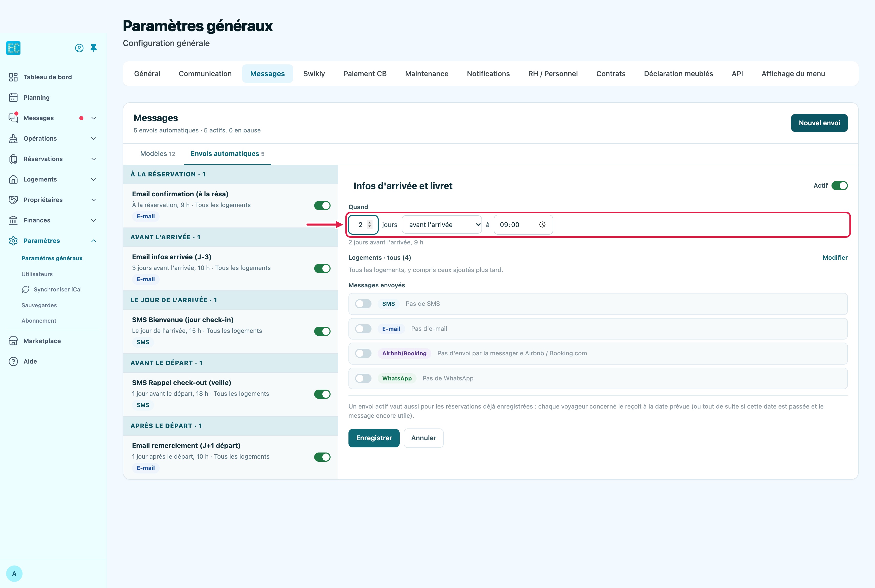Viewport: 875px width, 588px height.
Task: Click the Annuler button
Action: tap(424, 438)
